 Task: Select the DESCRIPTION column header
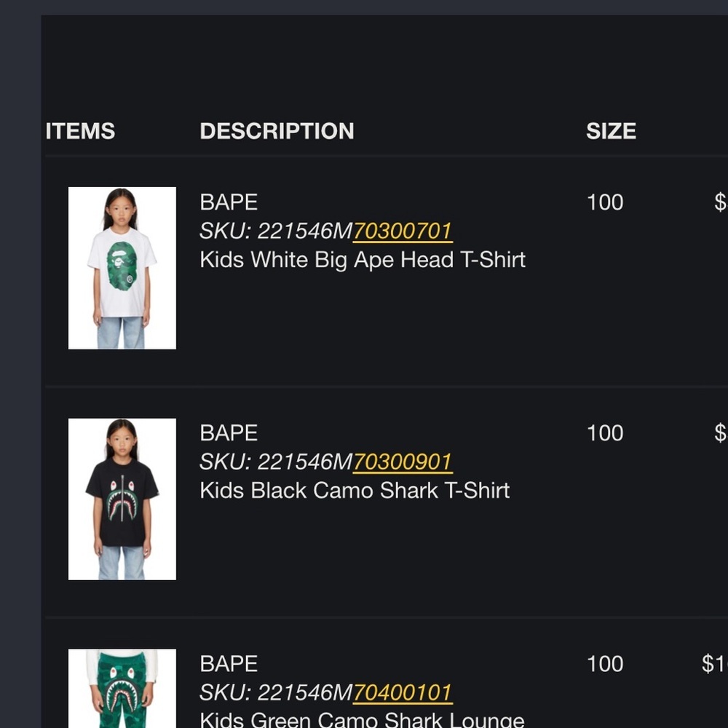click(x=277, y=131)
